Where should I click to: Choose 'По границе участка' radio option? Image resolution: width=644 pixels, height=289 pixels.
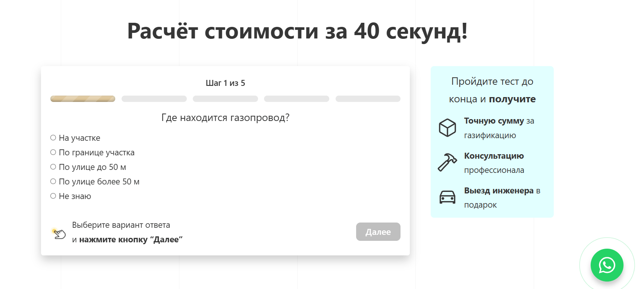click(53, 152)
